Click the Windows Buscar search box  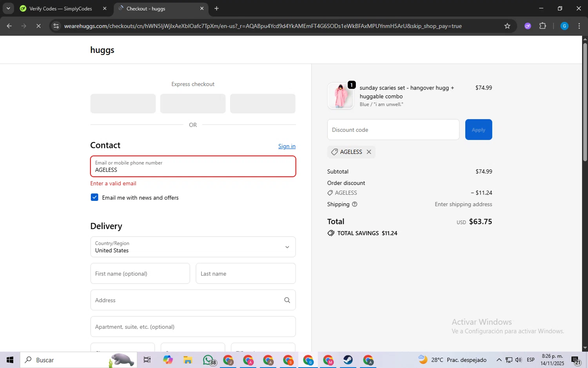(78, 360)
